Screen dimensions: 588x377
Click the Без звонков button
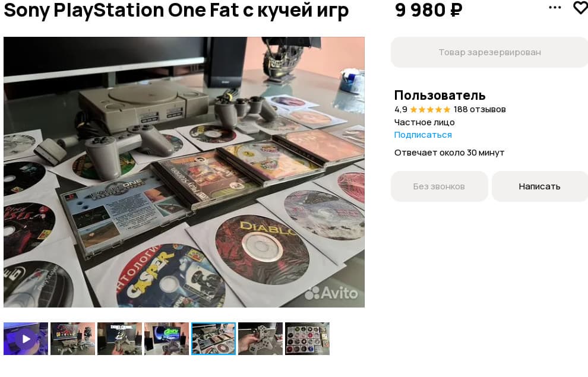(439, 186)
